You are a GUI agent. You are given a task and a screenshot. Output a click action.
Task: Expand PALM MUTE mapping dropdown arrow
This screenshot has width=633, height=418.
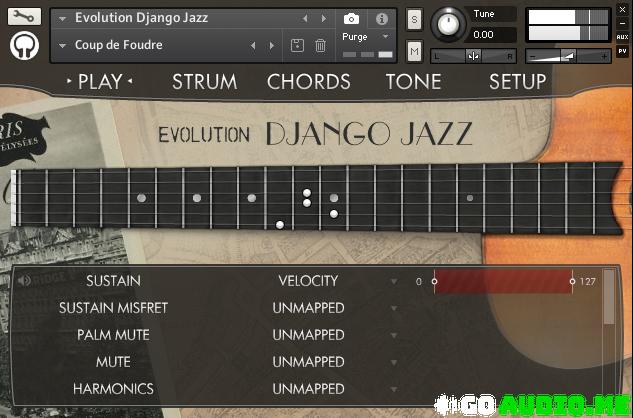pyautogui.click(x=394, y=336)
